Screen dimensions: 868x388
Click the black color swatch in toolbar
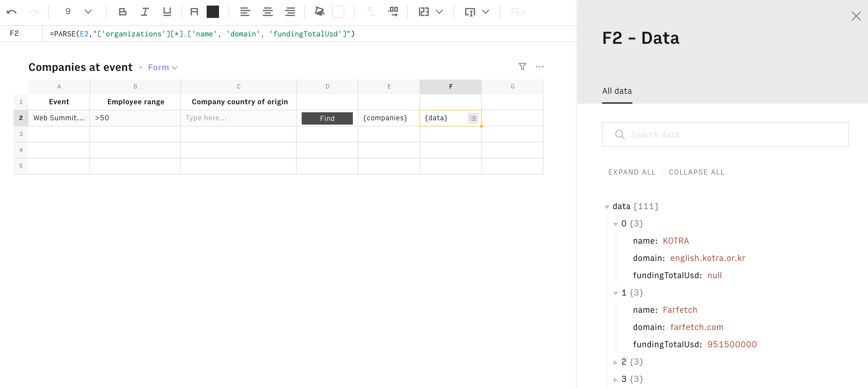tap(213, 12)
